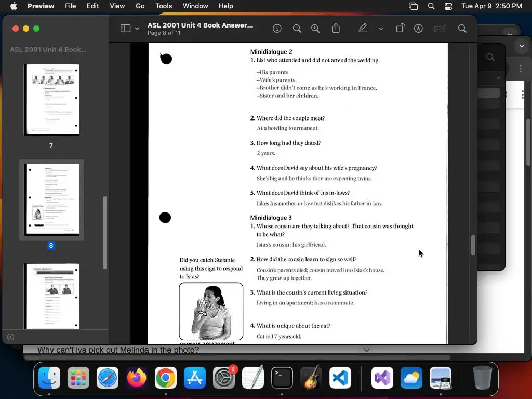Open Terminal from the Dock

282,378
